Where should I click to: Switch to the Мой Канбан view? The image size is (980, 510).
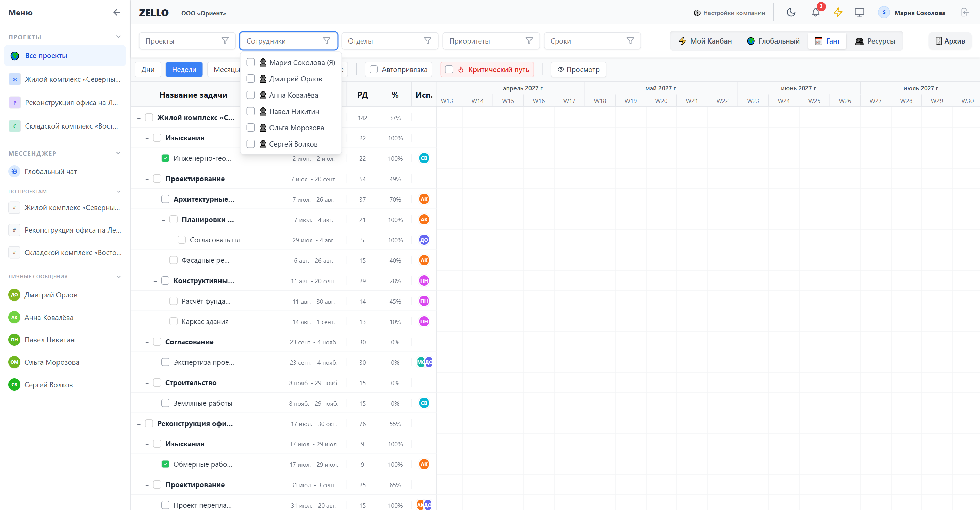[x=705, y=41]
